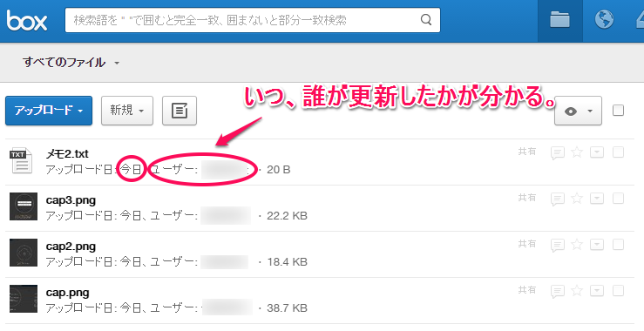Favorite cap2.png with star icon

[577, 245]
